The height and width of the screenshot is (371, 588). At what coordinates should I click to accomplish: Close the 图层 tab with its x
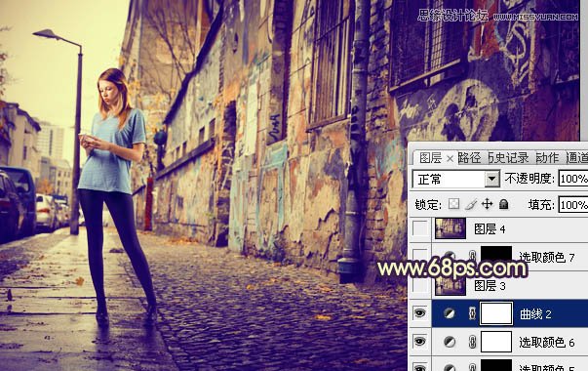pos(450,159)
